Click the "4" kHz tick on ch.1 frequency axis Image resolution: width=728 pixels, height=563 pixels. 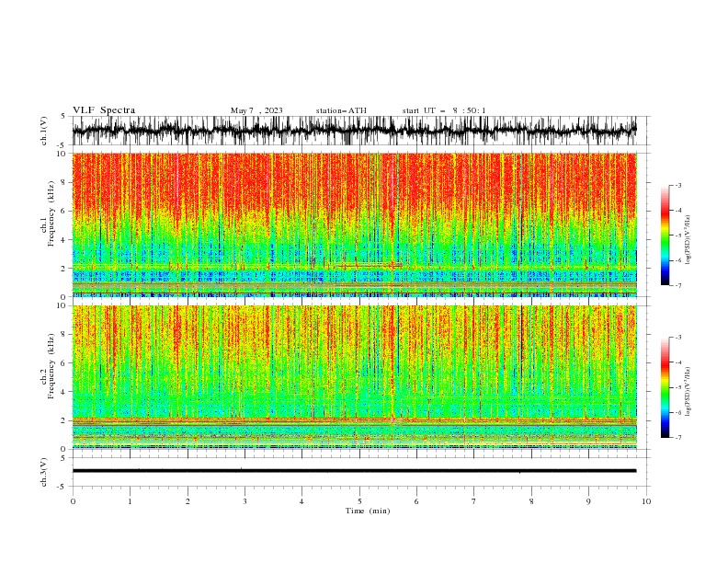(65, 240)
